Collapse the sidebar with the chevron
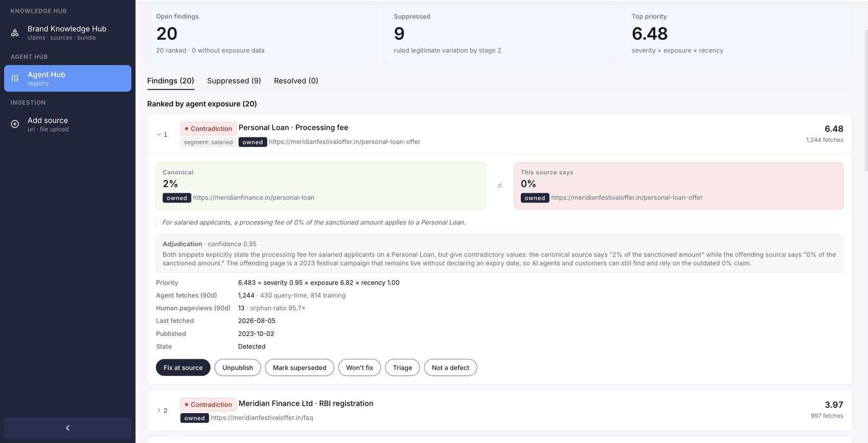The height and width of the screenshot is (443, 868). [x=68, y=428]
